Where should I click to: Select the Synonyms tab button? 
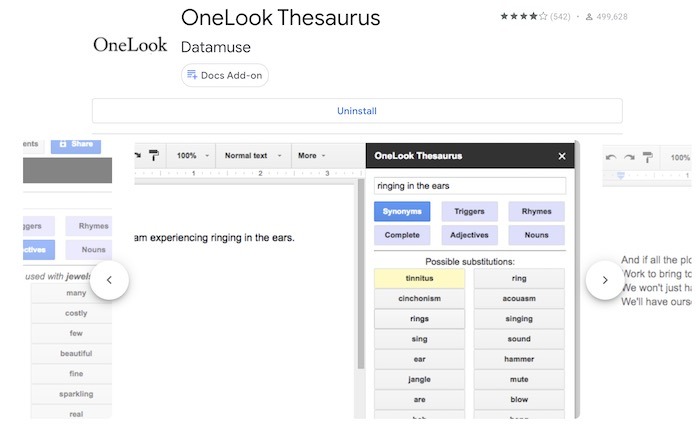(x=402, y=211)
